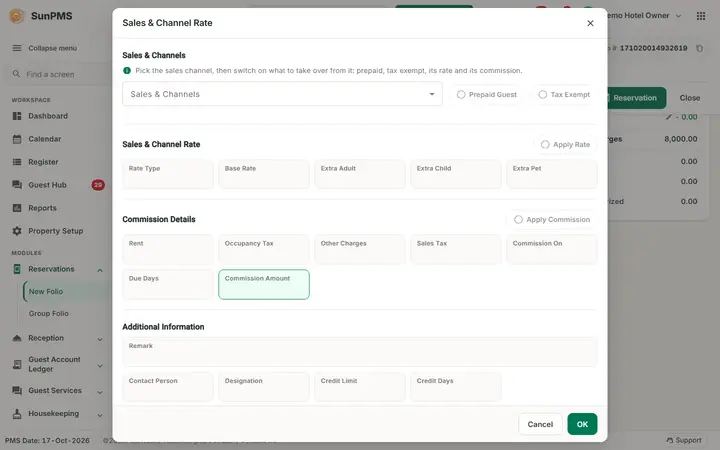
Task: Open the apps grid icon in the header
Action: pyautogui.click(x=701, y=16)
